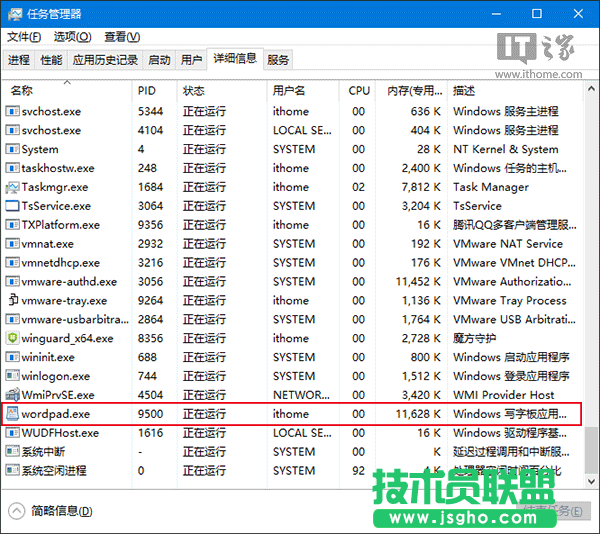
Task: Click the 11,452 K memory value
Action: pos(418,282)
